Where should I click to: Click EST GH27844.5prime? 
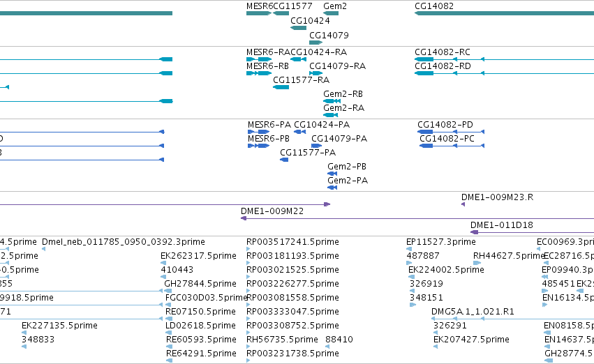(x=200, y=284)
